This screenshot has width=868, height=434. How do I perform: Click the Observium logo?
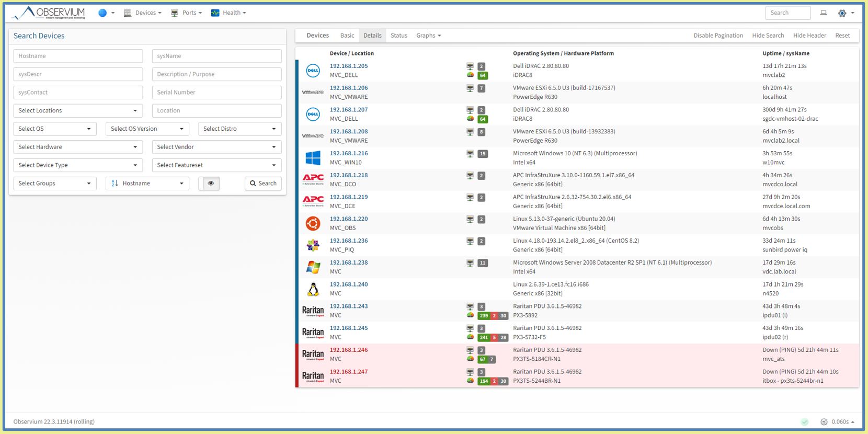point(50,13)
